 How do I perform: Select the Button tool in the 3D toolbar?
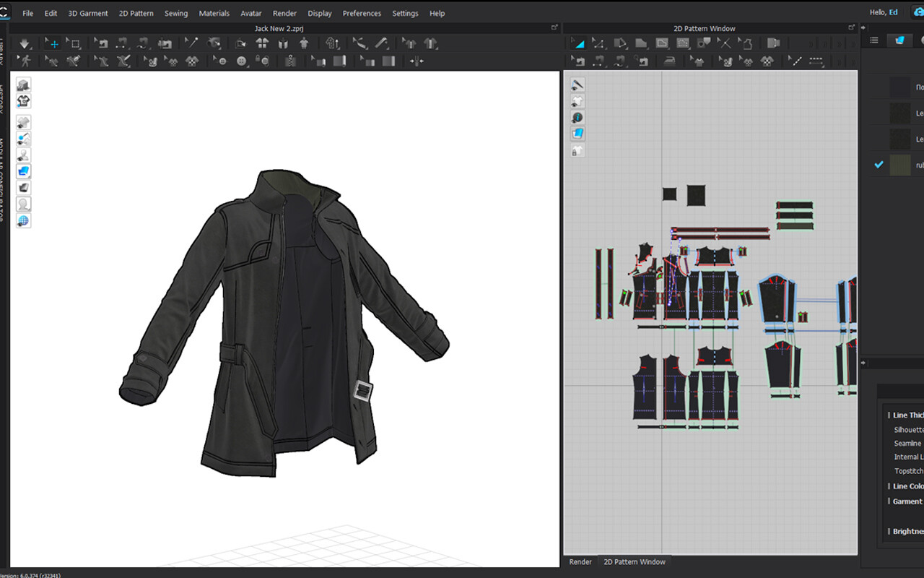click(240, 61)
